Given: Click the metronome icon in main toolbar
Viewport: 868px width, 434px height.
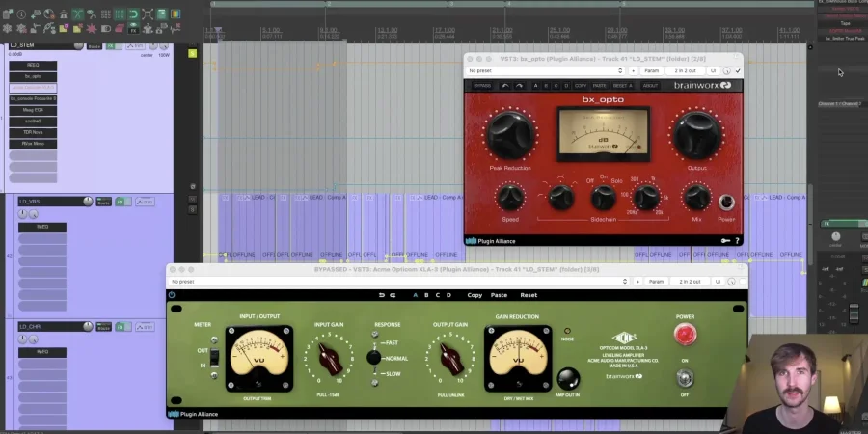Looking at the screenshot, I should [63, 14].
